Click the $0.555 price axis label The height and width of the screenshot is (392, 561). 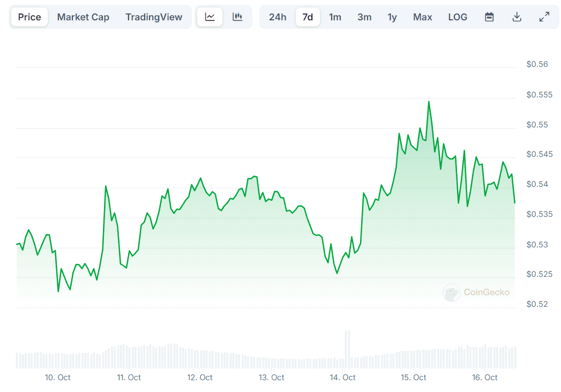539,95
